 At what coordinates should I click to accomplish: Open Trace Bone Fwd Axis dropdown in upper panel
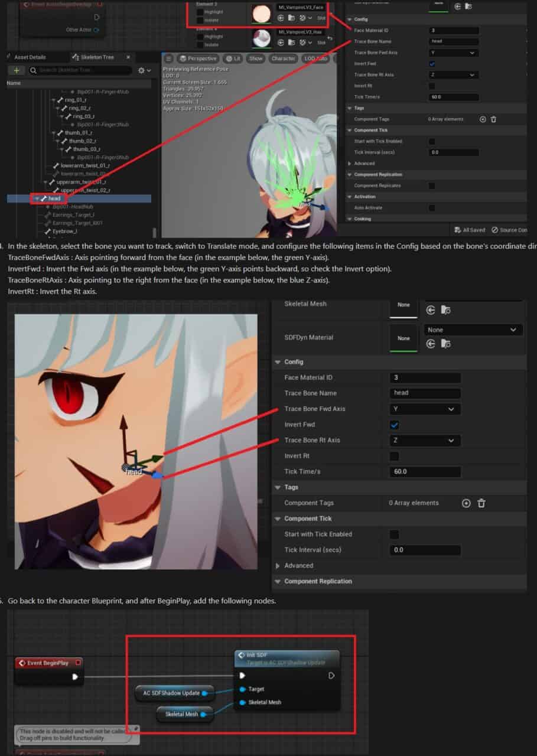453,53
